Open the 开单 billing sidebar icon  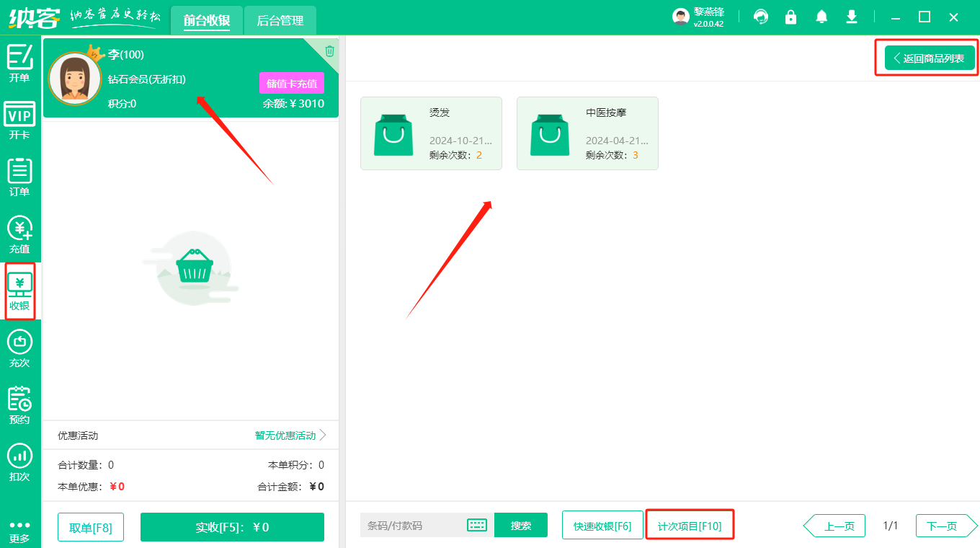pyautogui.click(x=20, y=63)
